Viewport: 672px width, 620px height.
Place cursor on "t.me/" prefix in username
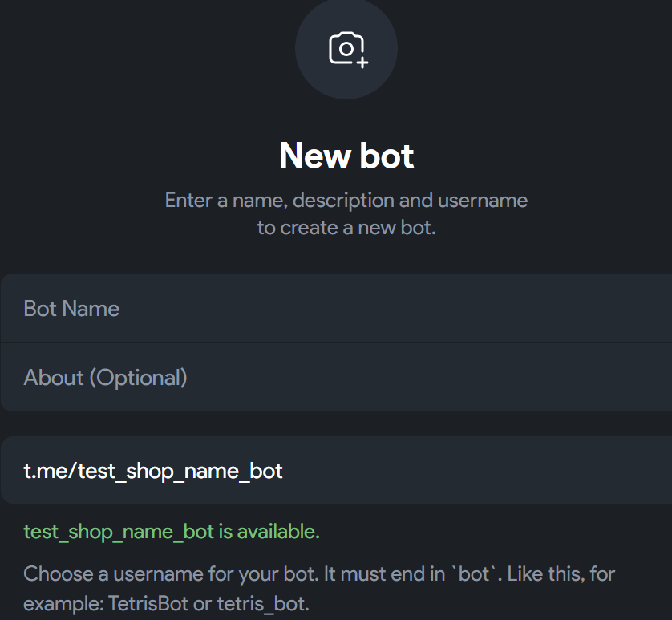coord(48,470)
